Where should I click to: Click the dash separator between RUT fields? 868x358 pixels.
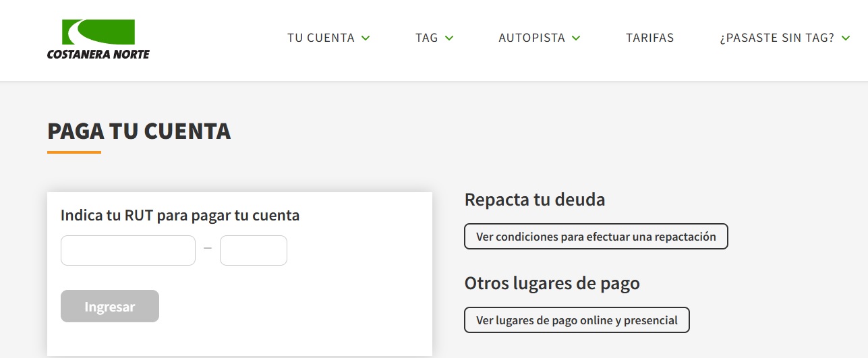click(x=208, y=249)
